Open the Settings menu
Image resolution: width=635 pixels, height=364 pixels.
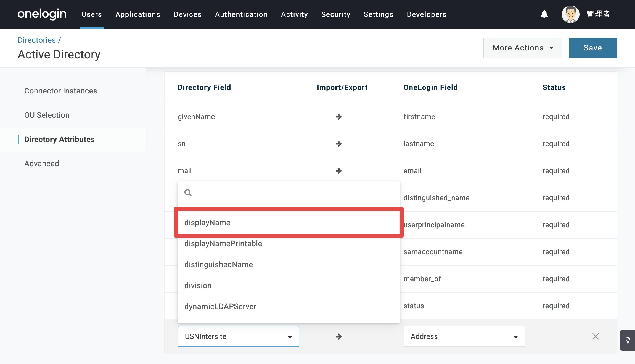pos(379,14)
